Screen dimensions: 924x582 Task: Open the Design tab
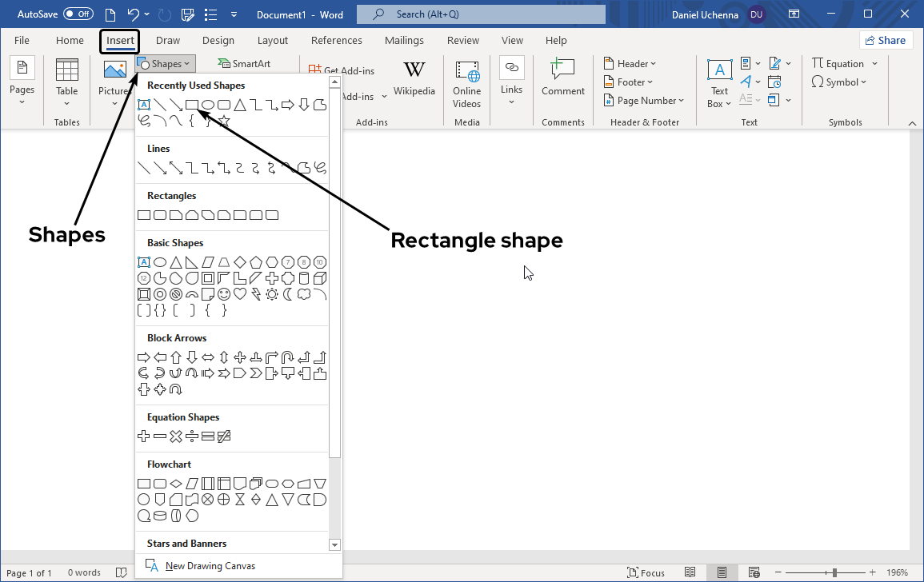(218, 41)
